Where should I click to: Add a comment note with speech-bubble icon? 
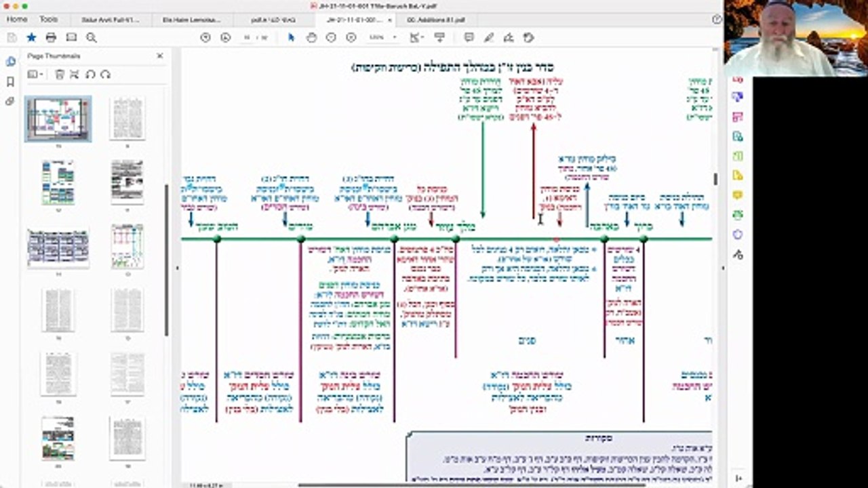pos(469,37)
